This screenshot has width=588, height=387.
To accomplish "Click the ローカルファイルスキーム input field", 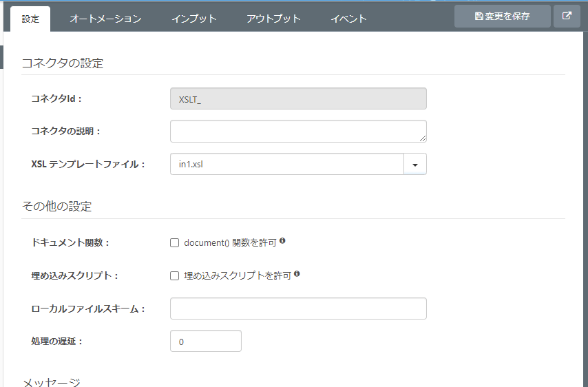I will click(x=298, y=308).
